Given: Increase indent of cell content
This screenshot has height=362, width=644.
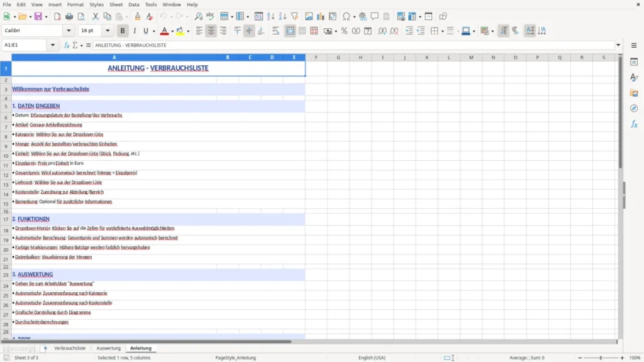Looking at the screenshot, I should [x=409, y=31].
